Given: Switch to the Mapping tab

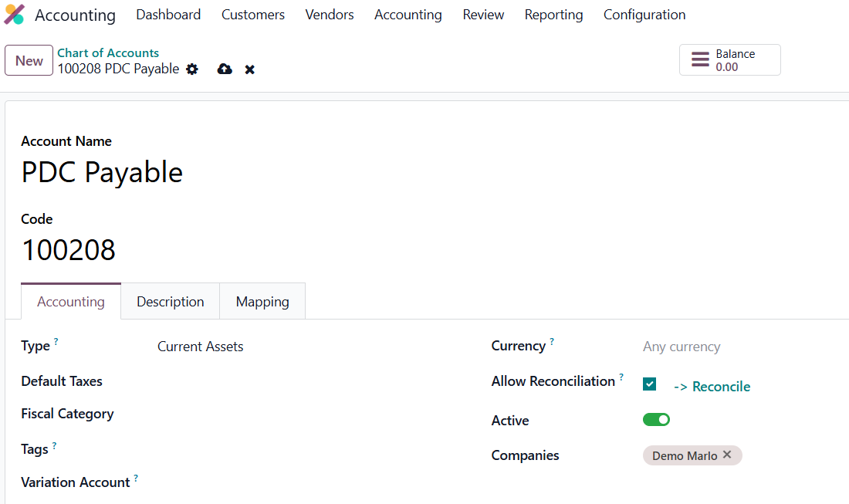Looking at the screenshot, I should pos(262,302).
